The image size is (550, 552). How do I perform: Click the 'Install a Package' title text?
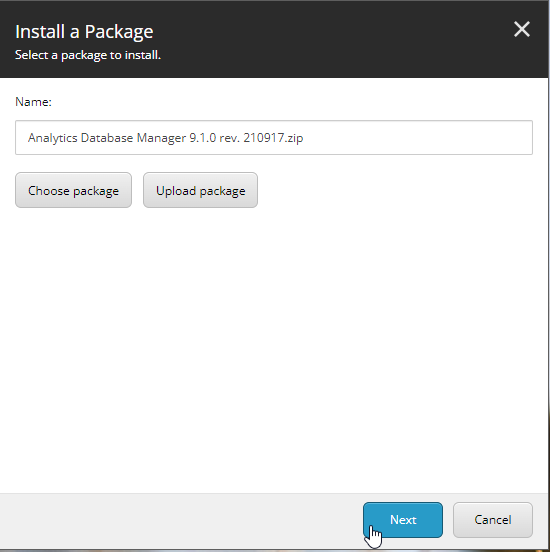[x=84, y=32]
